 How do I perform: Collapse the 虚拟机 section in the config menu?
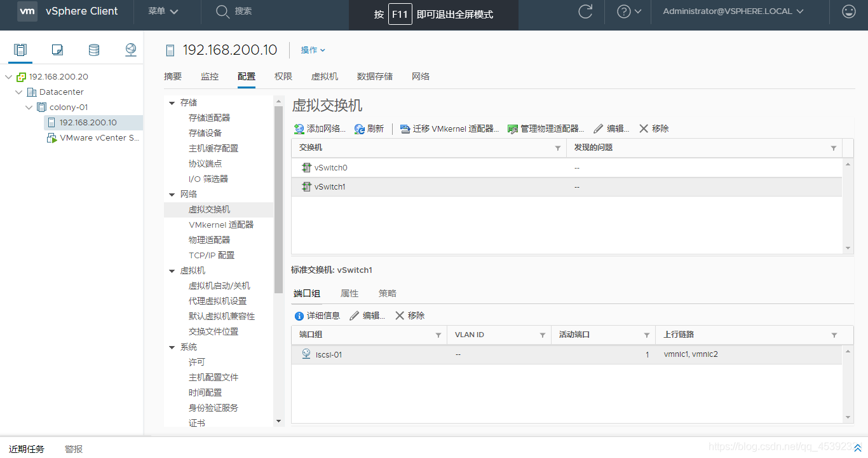(x=172, y=271)
